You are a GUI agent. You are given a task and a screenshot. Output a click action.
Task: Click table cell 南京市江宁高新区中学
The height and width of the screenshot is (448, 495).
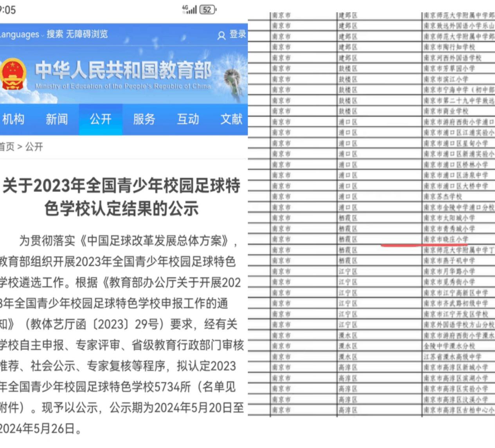pyautogui.click(x=456, y=293)
